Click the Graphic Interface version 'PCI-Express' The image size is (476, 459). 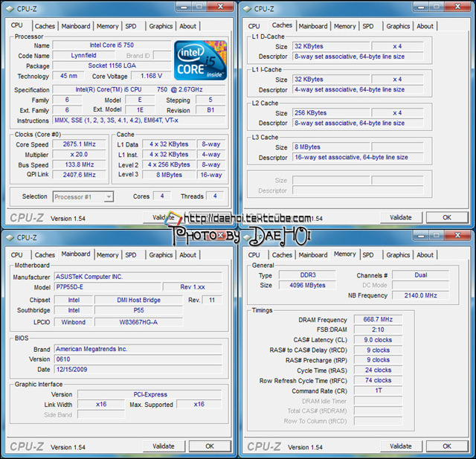[150, 394]
